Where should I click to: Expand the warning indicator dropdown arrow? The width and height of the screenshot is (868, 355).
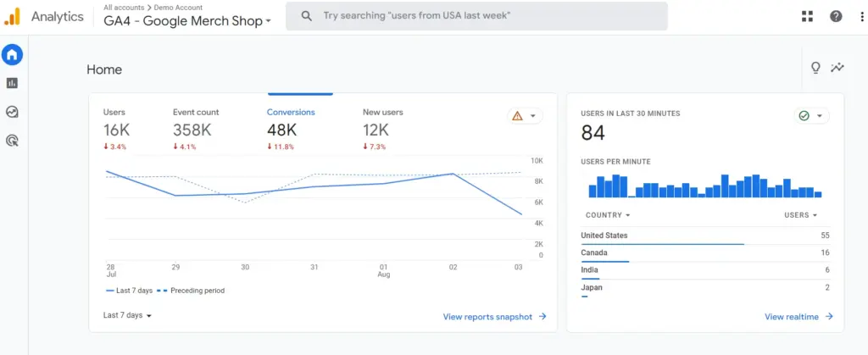point(533,116)
